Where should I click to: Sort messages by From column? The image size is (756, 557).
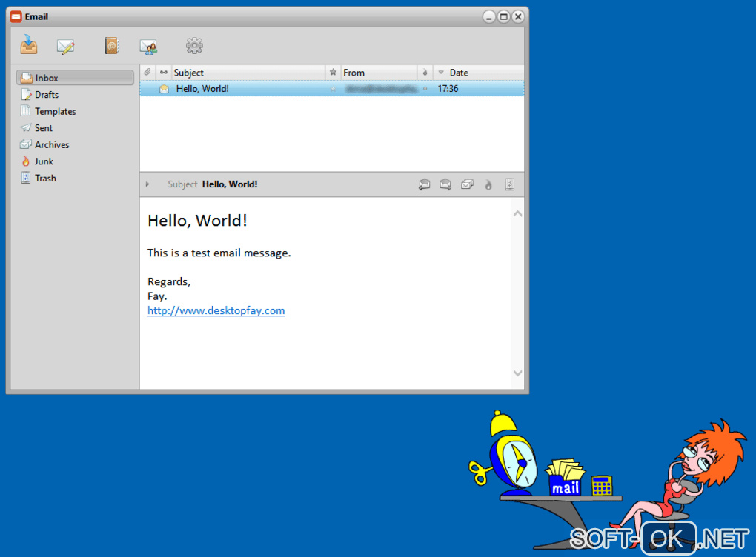[379, 73]
